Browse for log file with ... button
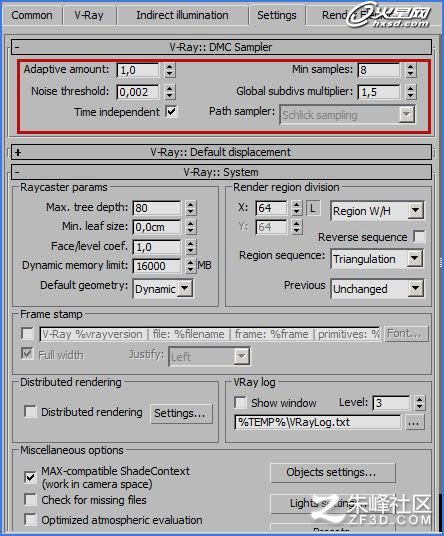 (x=415, y=423)
